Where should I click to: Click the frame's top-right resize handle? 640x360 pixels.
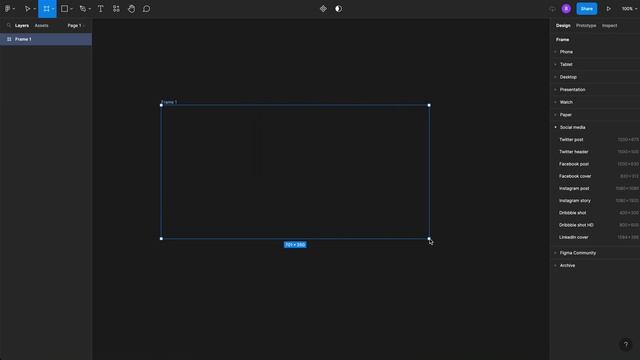[429, 105]
